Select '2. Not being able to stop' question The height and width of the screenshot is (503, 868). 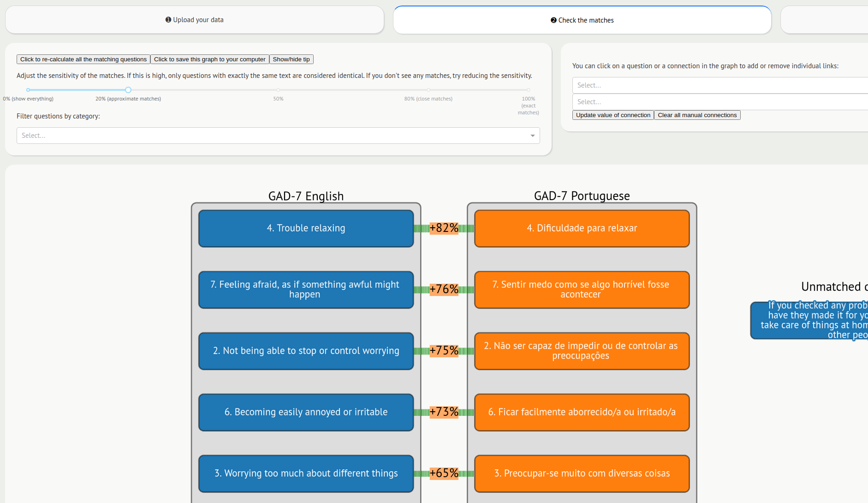[306, 351]
